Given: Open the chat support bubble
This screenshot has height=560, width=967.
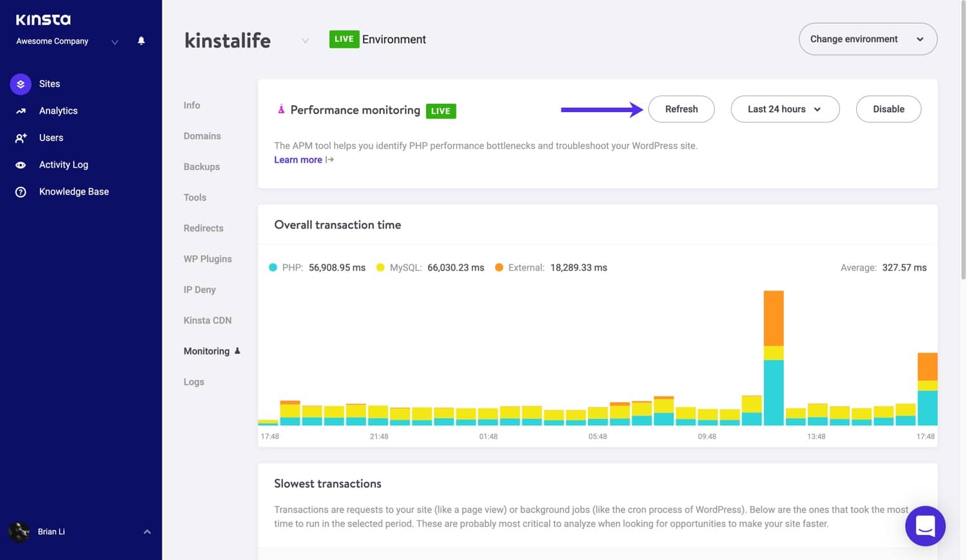Looking at the screenshot, I should [925, 526].
